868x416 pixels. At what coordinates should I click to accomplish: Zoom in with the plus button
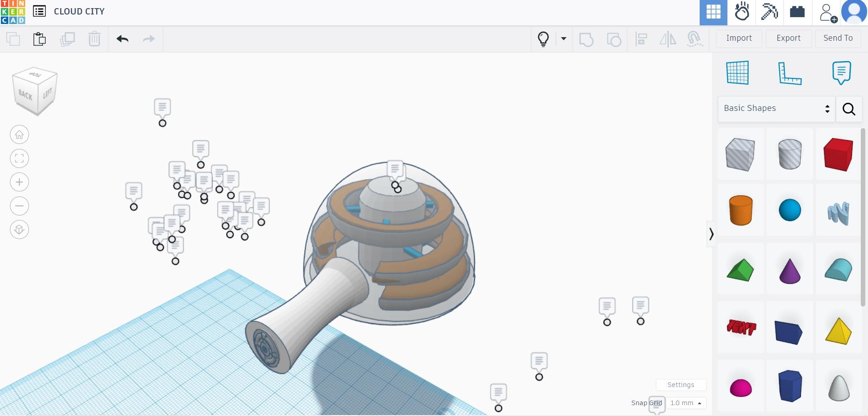(x=19, y=182)
